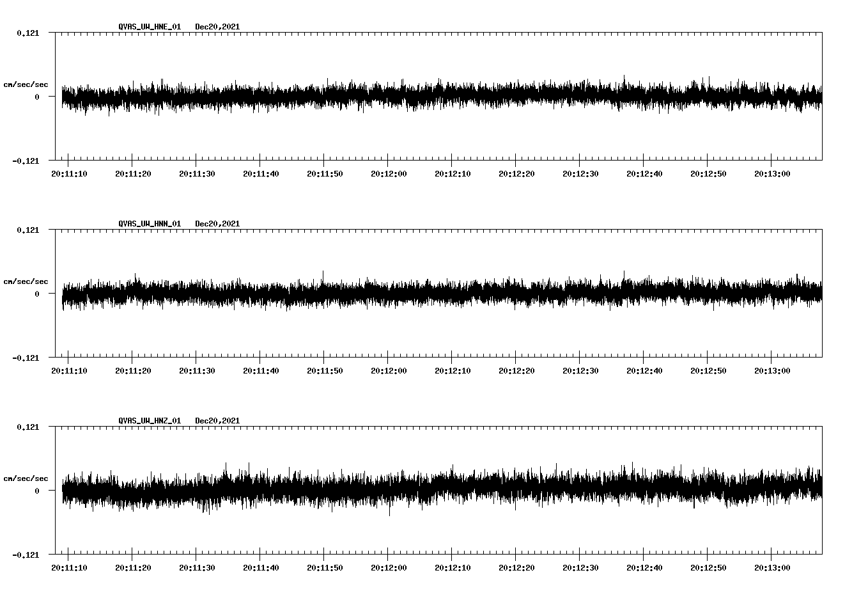The image size is (868, 591).
Task: Click the 20:11:40 time label under HNZ plot
Action: (261, 567)
